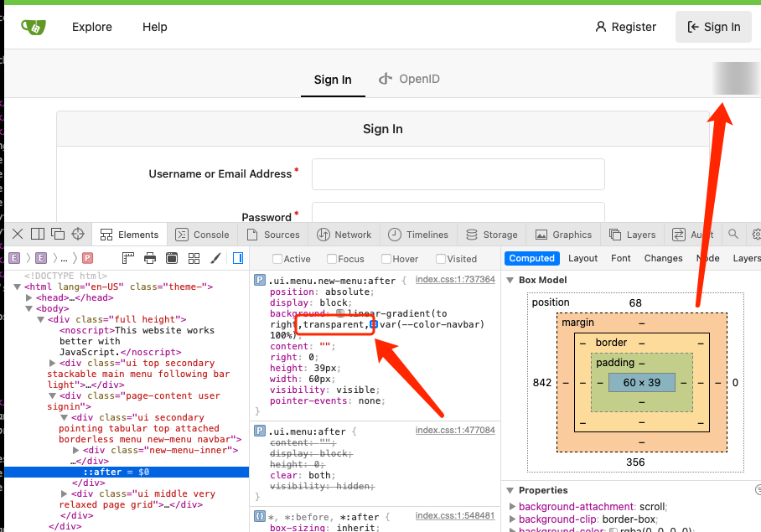The image size is (761, 532).
Task: Toggle the blue details sidebar icon
Action: click(x=238, y=258)
